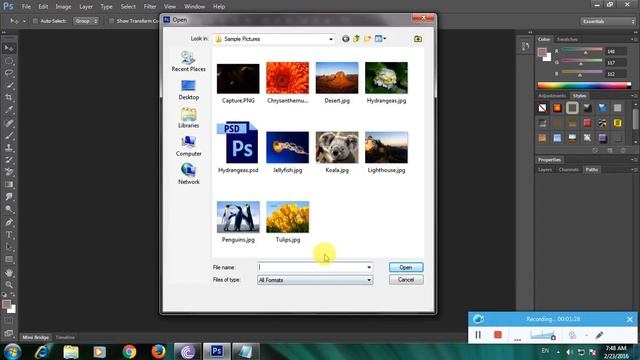The height and width of the screenshot is (360, 640).
Task: Select the Eyedropper tool
Action: coord(9,110)
